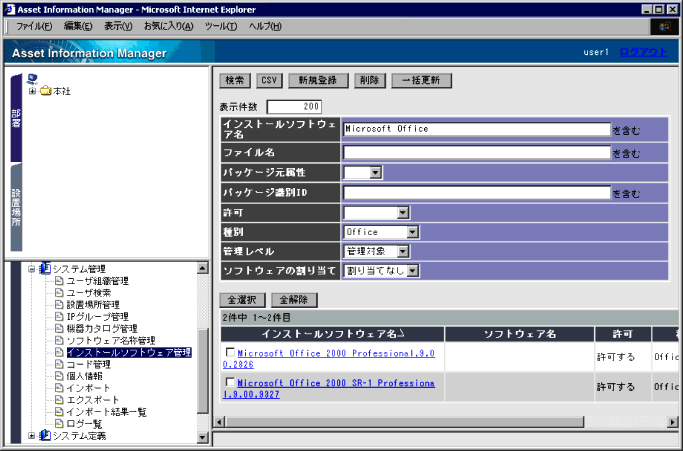Open the 種別 dropdown showing Office
683x451 pixels.
click(x=413, y=232)
